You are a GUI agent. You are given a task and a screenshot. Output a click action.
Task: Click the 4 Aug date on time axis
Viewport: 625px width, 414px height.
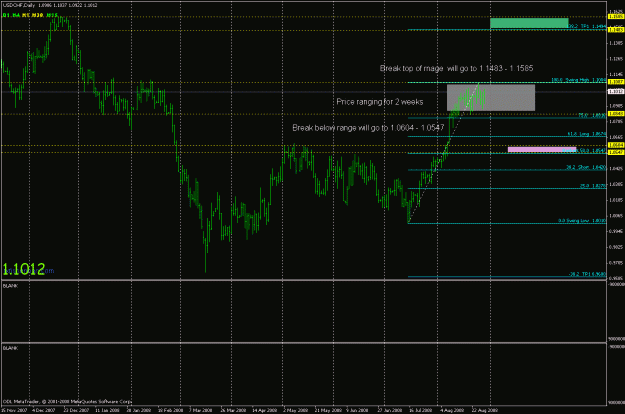click(x=452, y=410)
